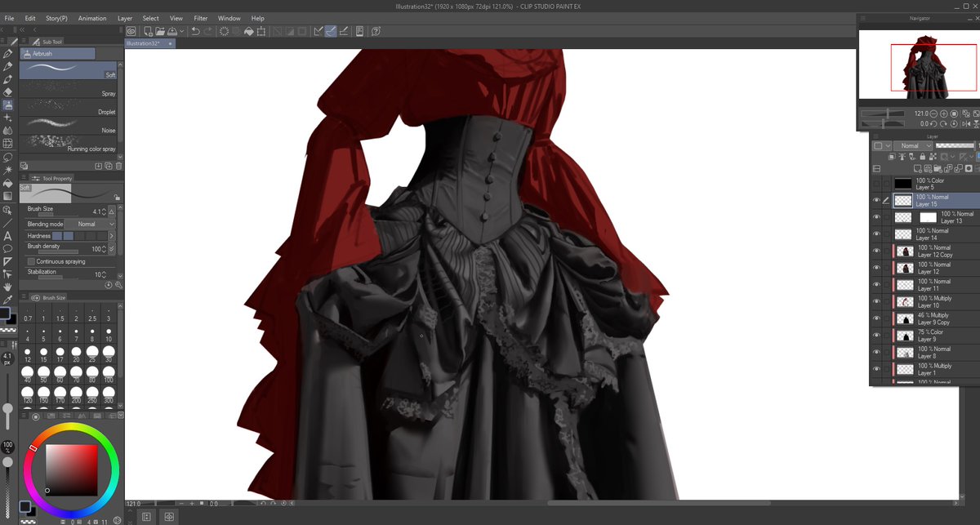Choose brush size preset 20
The width and height of the screenshot is (980, 525).
coord(76,353)
